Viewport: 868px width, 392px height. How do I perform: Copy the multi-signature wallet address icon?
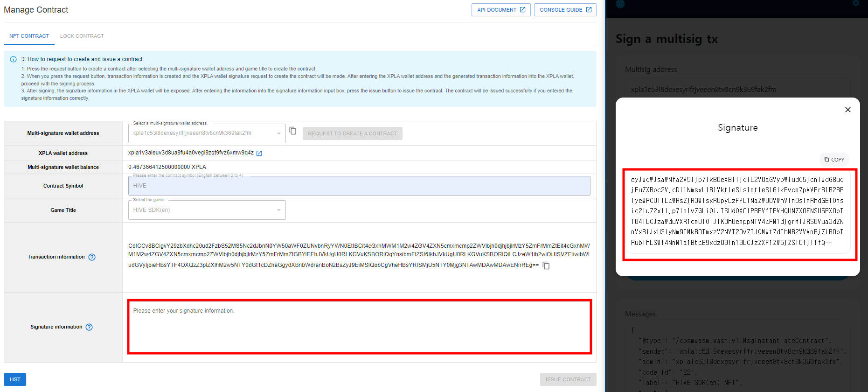[x=293, y=131]
